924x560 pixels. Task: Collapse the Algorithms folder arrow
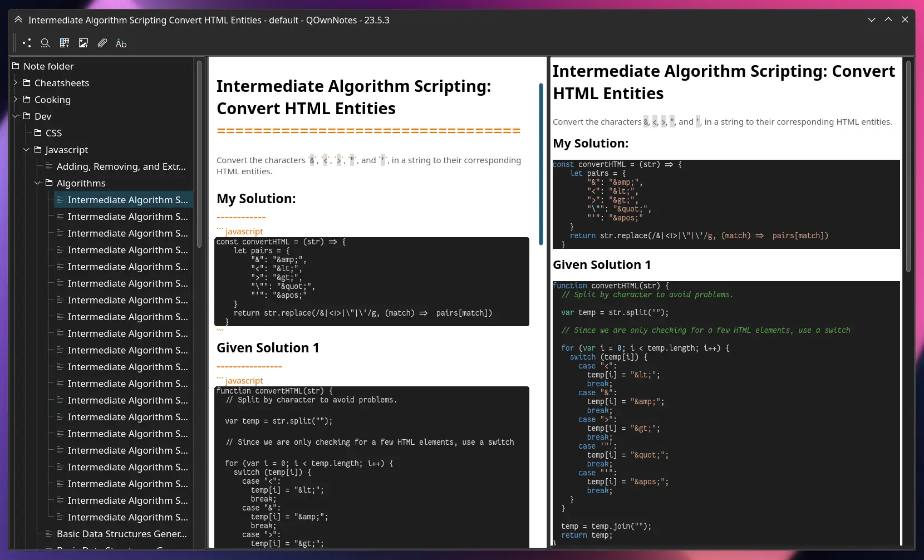(38, 183)
